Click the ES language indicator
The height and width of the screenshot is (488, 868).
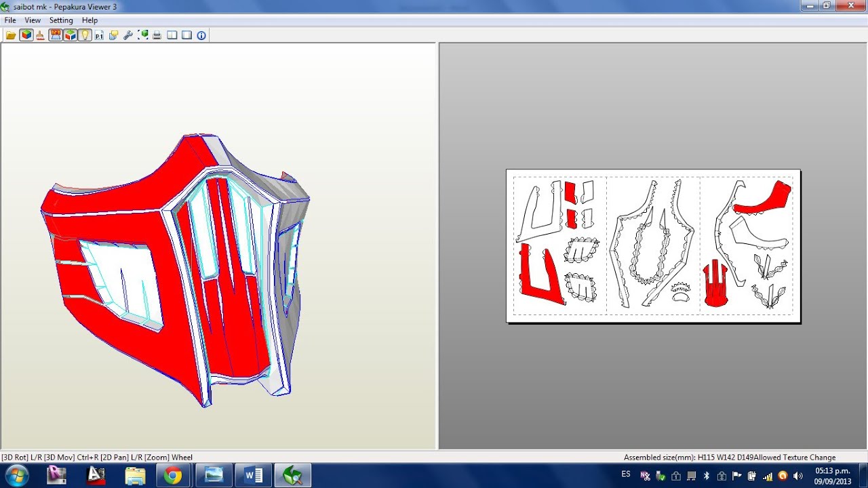(626, 474)
